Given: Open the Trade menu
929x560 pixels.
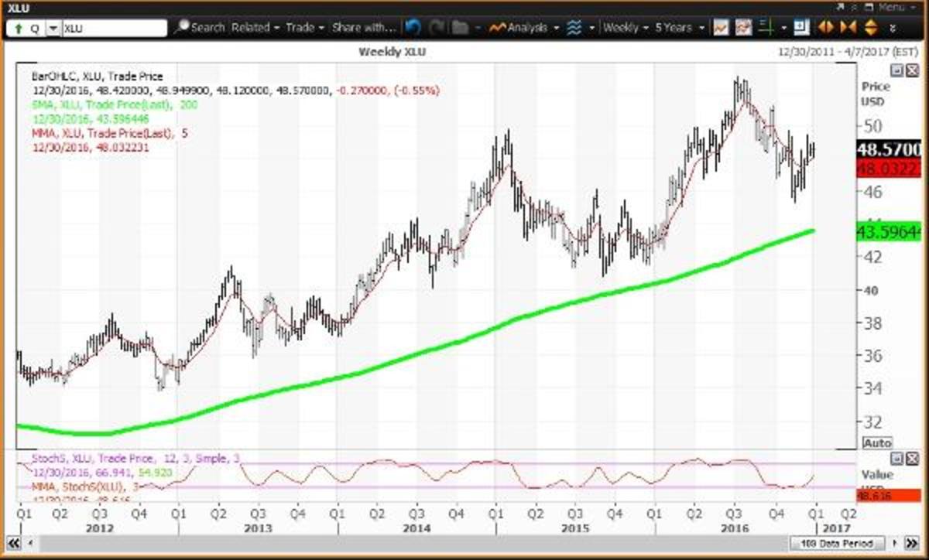Looking at the screenshot, I should point(304,28).
